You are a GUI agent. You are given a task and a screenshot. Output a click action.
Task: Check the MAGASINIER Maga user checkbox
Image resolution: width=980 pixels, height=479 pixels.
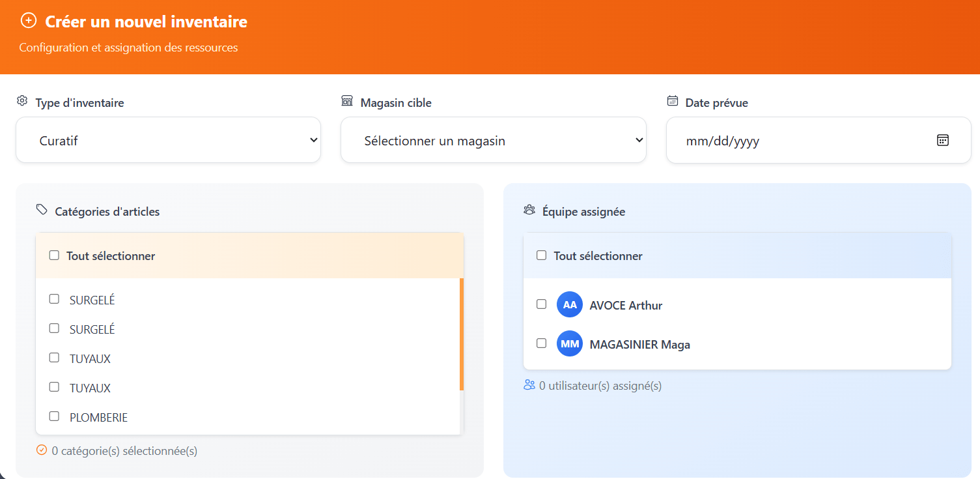click(541, 343)
